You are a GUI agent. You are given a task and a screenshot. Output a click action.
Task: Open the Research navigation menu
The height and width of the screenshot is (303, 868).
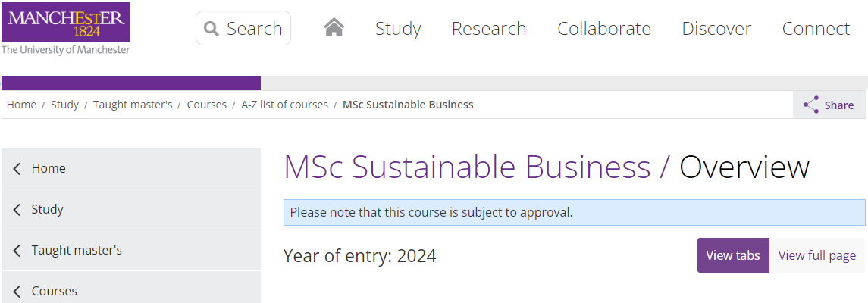[489, 28]
